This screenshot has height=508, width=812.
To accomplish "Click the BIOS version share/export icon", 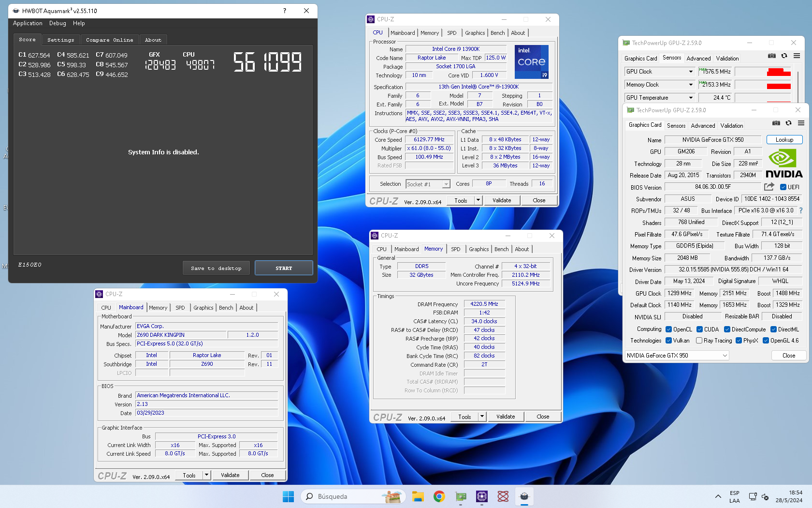I will [769, 187].
